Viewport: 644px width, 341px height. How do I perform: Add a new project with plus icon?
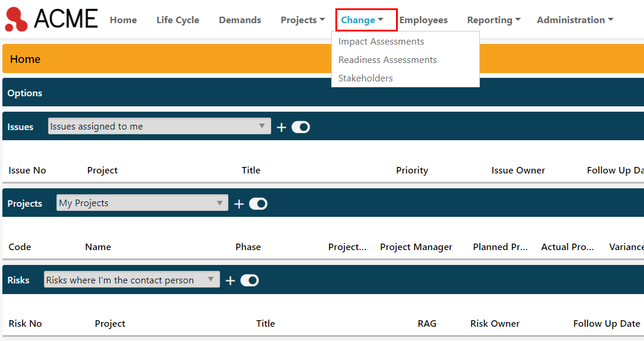[239, 204]
